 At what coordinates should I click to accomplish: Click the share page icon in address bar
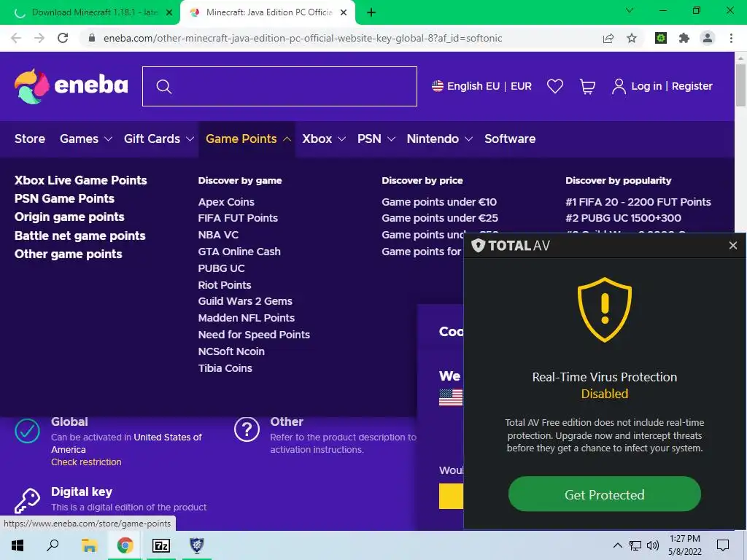(x=608, y=38)
